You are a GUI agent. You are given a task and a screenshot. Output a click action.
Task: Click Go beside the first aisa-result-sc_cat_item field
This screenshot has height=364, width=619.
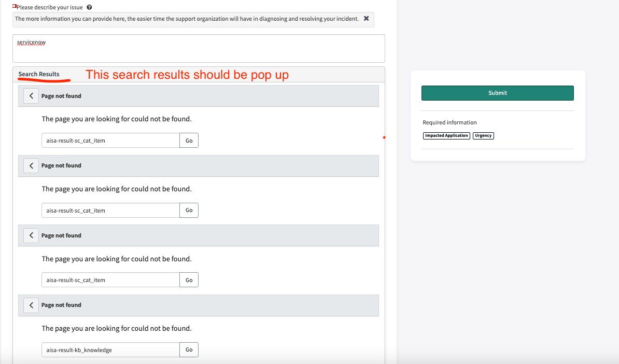189,140
